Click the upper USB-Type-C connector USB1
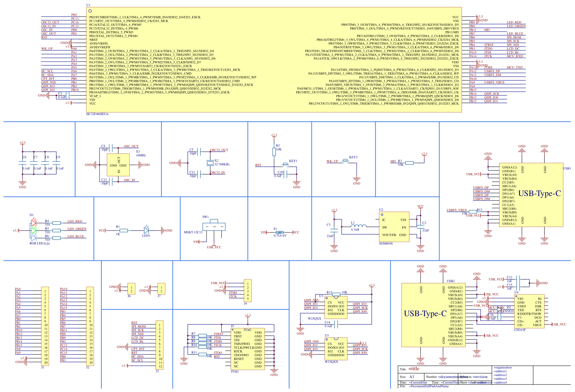Image resolution: width=575 pixels, height=392 pixels. point(531,195)
